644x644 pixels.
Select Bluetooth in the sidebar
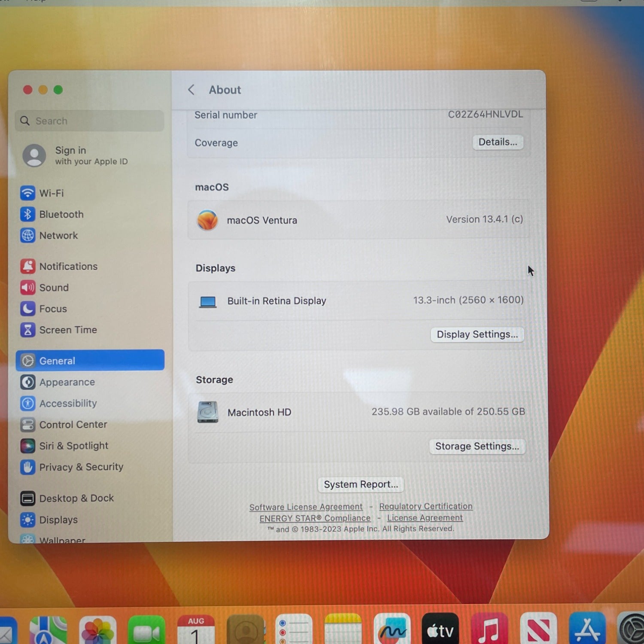click(90, 214)
